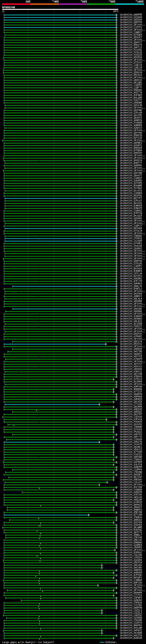Open hit UniRef100_O65353

131,20
